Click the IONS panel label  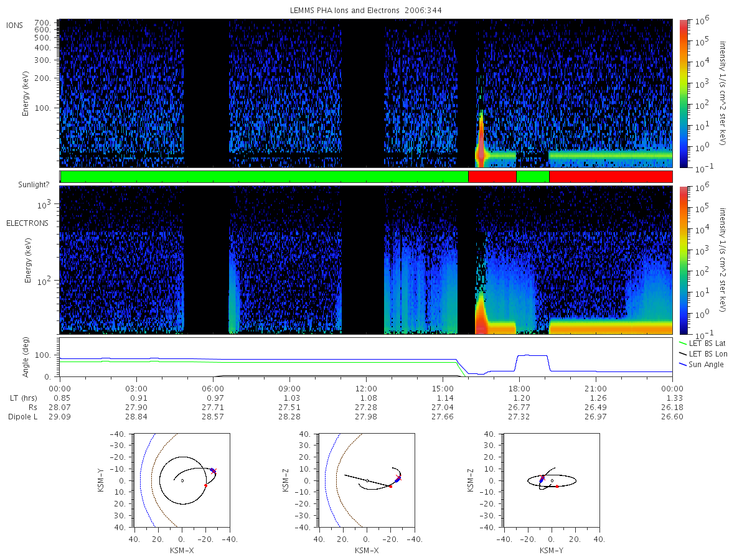point(15,25)
